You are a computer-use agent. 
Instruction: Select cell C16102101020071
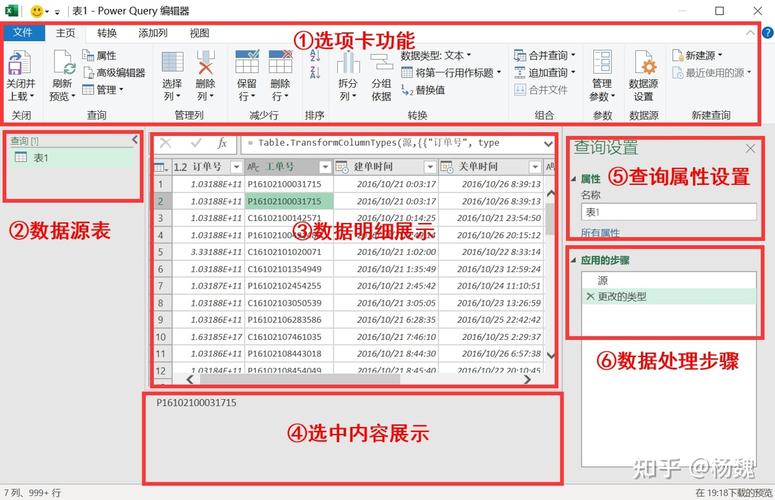coord(289,252)
